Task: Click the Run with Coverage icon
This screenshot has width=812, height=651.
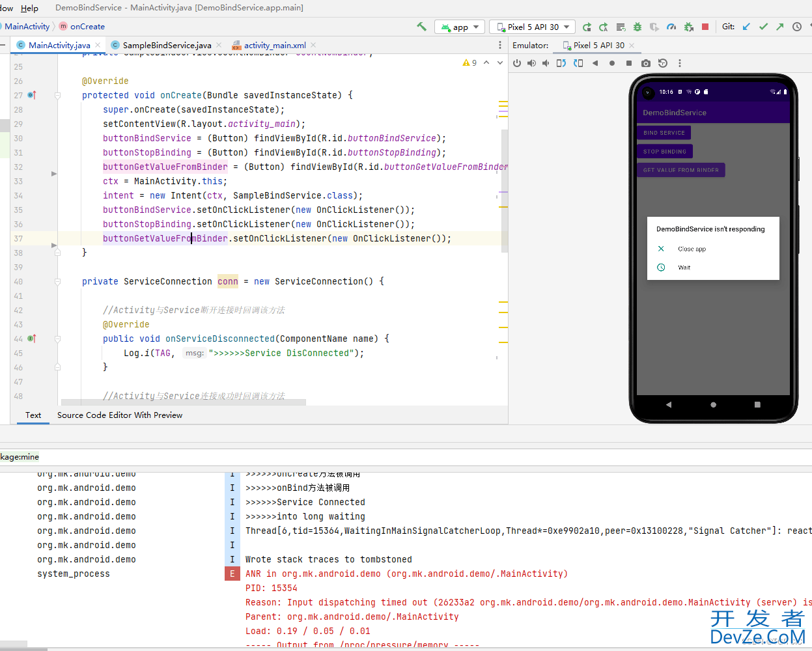Action: 654,27
